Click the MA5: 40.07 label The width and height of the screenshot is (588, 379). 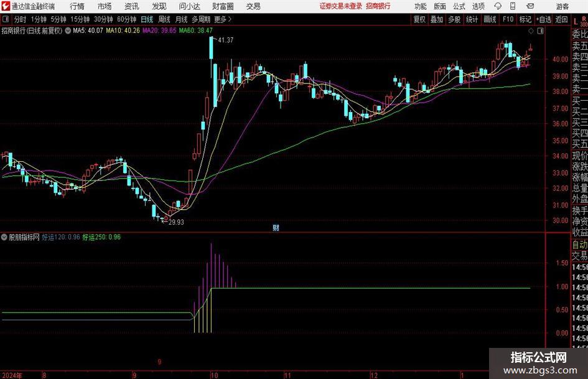tap(88, 30)
